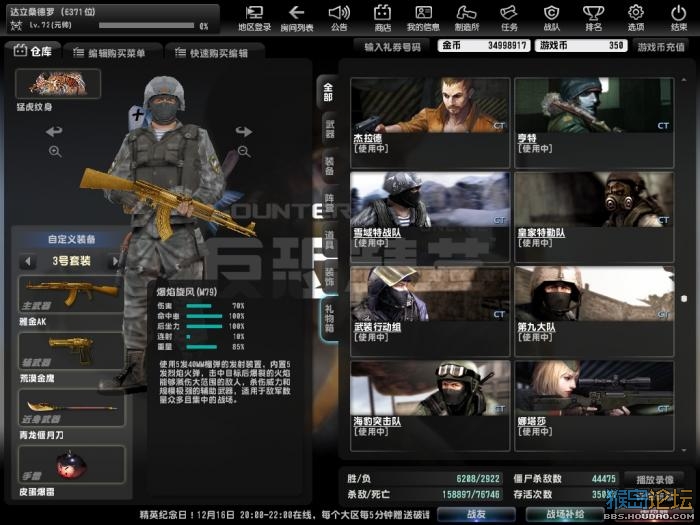The image size is (700, 525).
Task: Click inventory scrollbar up arrow
Action: point(684,80)
